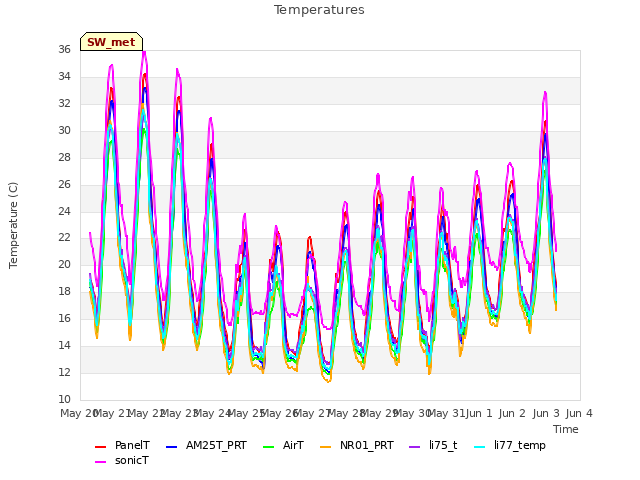640x480 pixels.
Task: Click the 12 y-axis tick label
Action: 64,372
